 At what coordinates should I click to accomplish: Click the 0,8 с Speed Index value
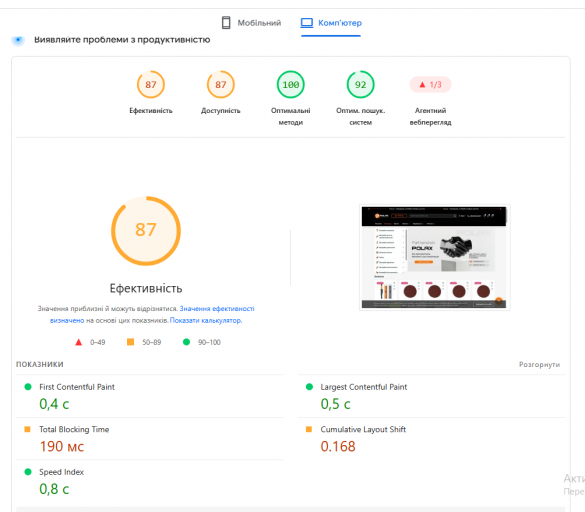coord(54,489)
